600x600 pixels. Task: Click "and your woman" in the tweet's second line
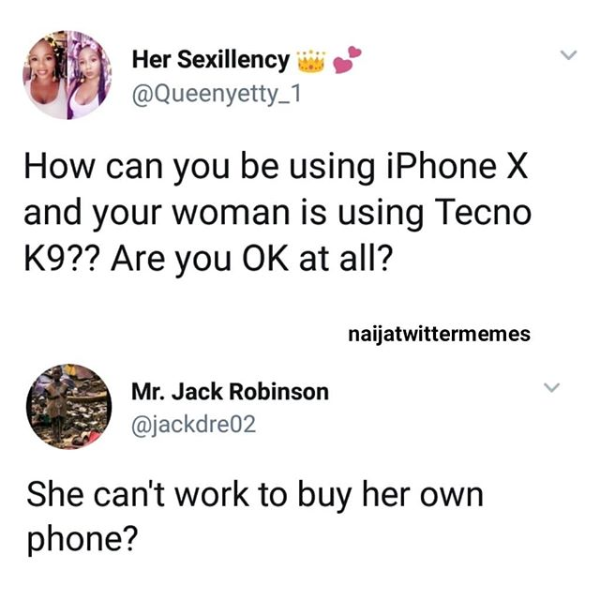coord(157,214)
